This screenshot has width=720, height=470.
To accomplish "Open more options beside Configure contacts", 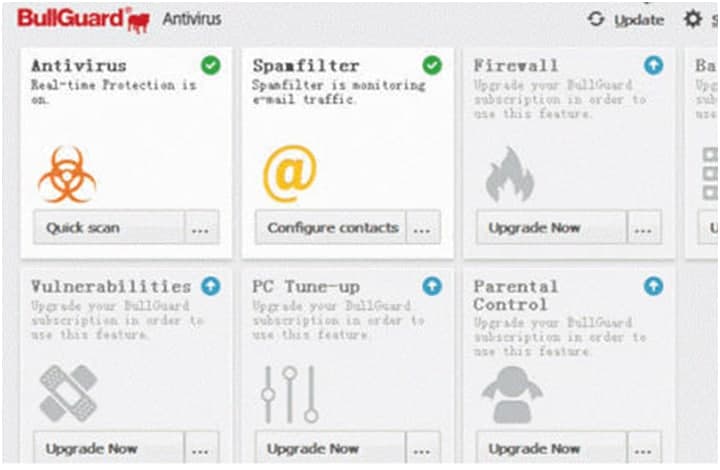I will point(423,228).
